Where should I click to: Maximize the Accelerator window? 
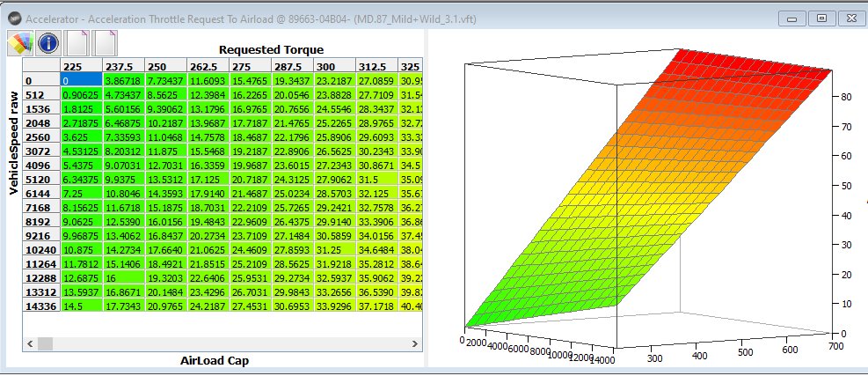pyautogui.click(x=822, y=18)
